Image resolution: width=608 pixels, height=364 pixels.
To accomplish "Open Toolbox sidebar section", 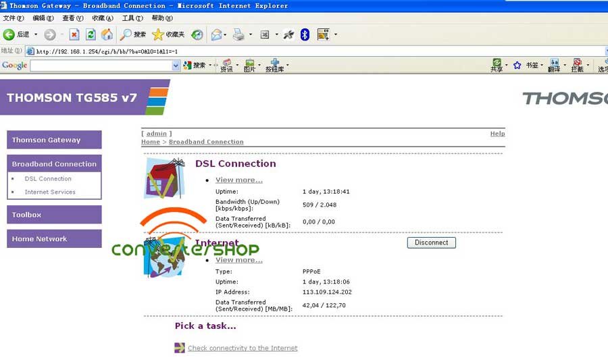I will coord(54,214).
